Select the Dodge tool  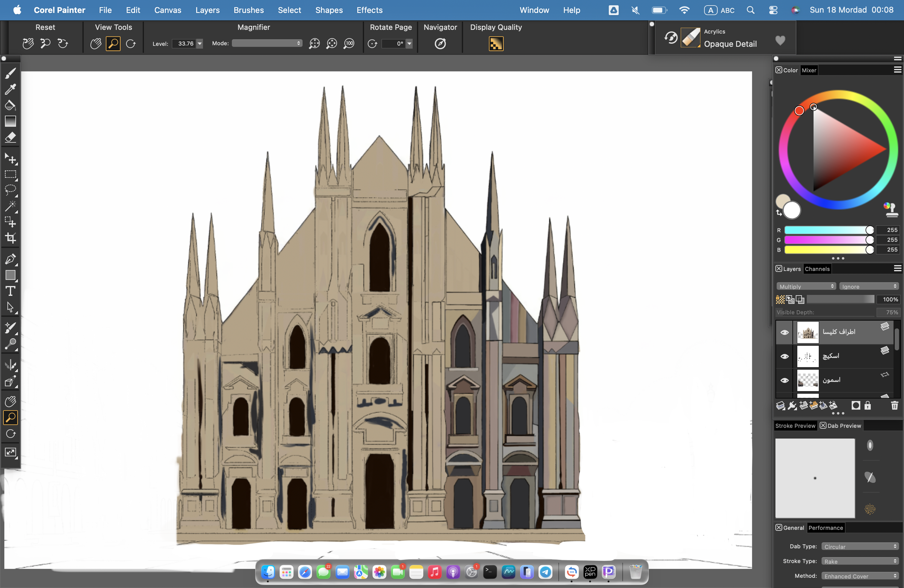point(10,344)
